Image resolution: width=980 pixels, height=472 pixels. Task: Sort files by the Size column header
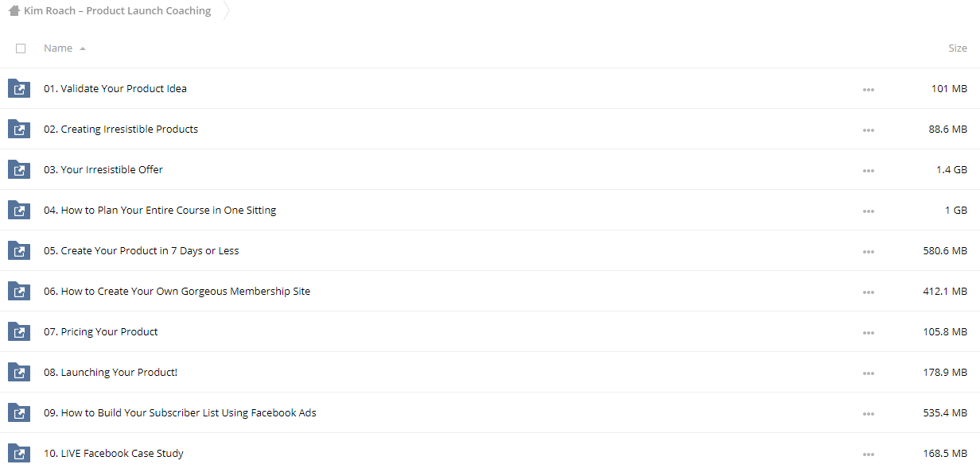(958, 48)
